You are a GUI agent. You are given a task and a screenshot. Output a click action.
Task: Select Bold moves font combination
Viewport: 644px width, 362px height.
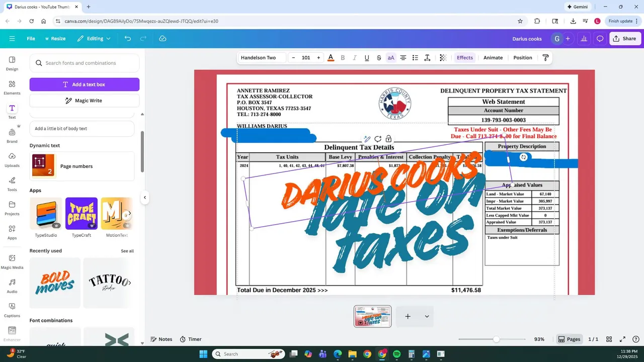pos(55,283)
